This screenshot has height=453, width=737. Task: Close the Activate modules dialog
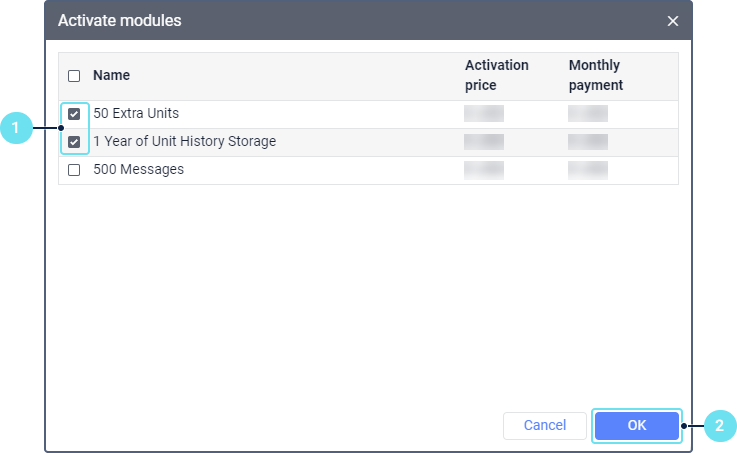coord(672,21)
